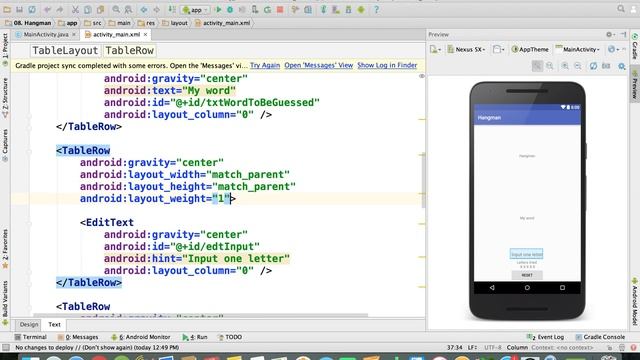This screenshot has height=360, width=640.
Task: Click the TableLayout breadcrumb
Action: [x=65, y=51]
